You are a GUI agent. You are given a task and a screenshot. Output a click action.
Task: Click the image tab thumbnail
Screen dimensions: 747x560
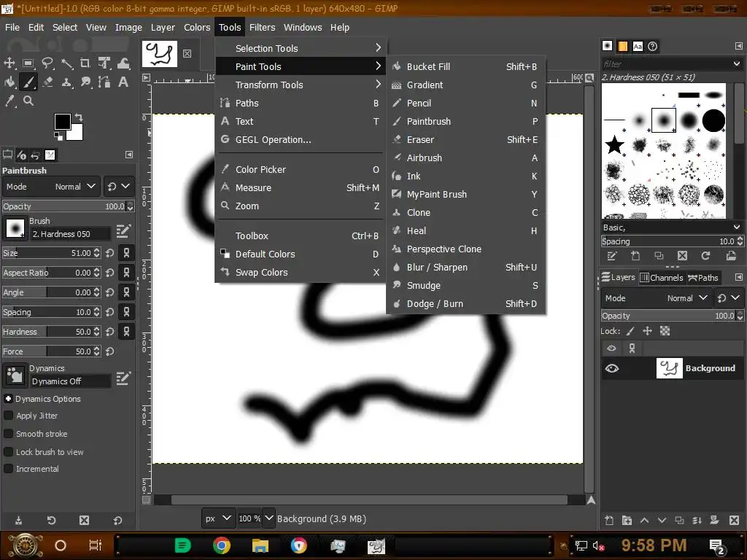click(159, 53)
